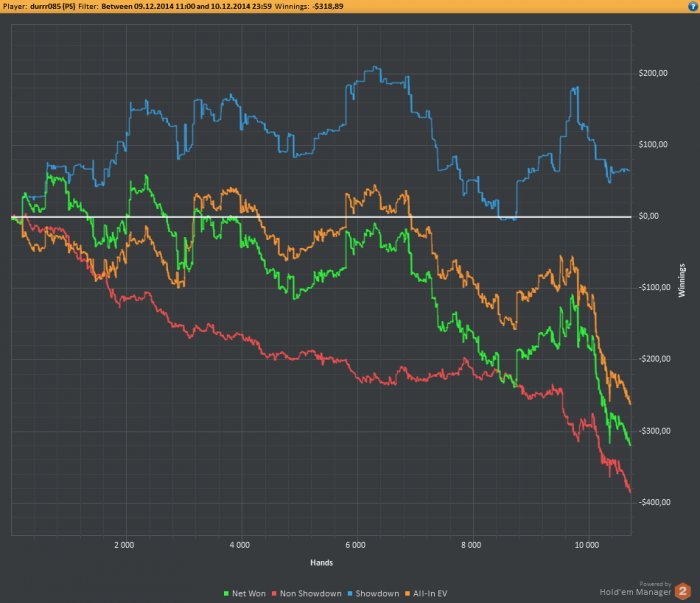Toggle the Non Showdown legend entry
This screenshot has height=603, width=700.
point(307,594)
